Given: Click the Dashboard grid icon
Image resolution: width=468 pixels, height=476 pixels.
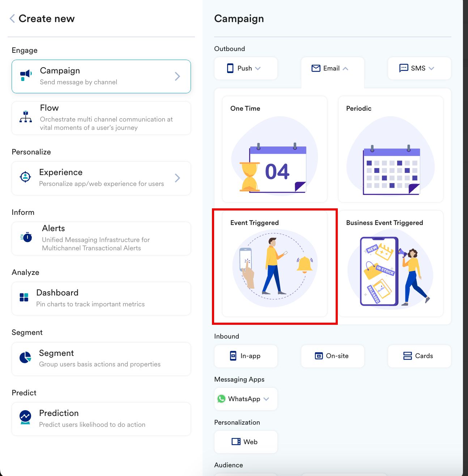Looking at the screenshot, I should pos(24,297).
